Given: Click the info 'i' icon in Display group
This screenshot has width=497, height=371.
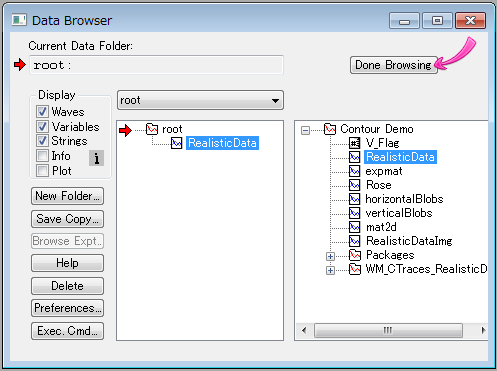Looking at the screenshot, I should [96, 158].
